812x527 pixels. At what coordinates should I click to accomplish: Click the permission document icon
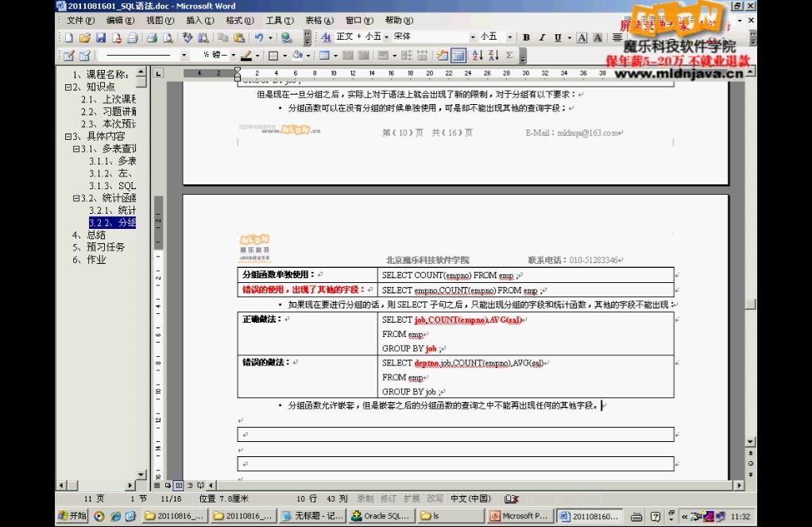click(x=117, y=37)
